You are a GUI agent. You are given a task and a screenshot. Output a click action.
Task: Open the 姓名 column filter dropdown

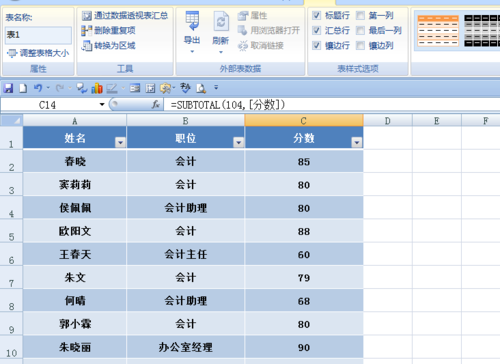(x=120, y=143)
